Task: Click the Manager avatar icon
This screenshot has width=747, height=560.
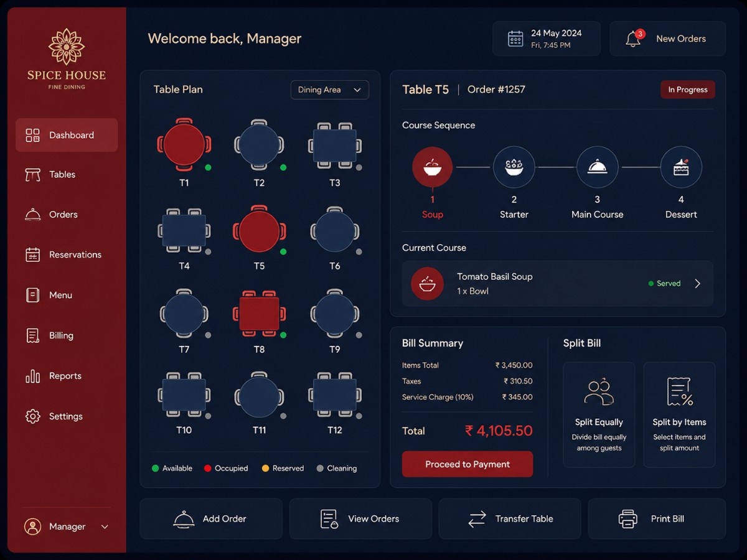Action: 32,526
